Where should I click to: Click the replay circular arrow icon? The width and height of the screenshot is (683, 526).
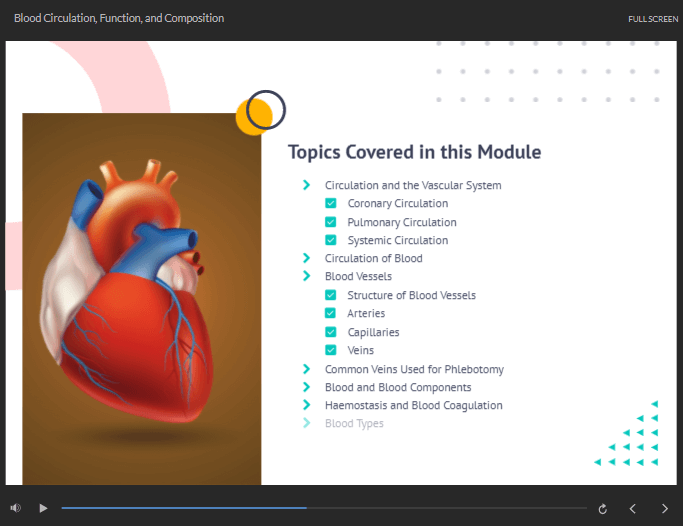click(603, 508)
